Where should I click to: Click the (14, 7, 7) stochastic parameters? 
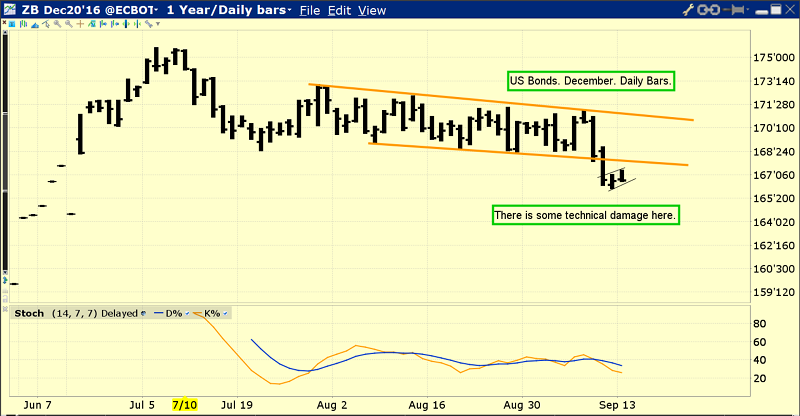coord(74,313)
